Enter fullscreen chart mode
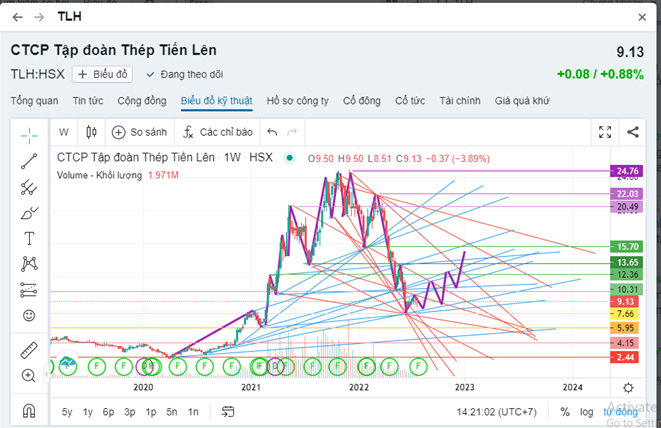661x428 pixels. 605,132
